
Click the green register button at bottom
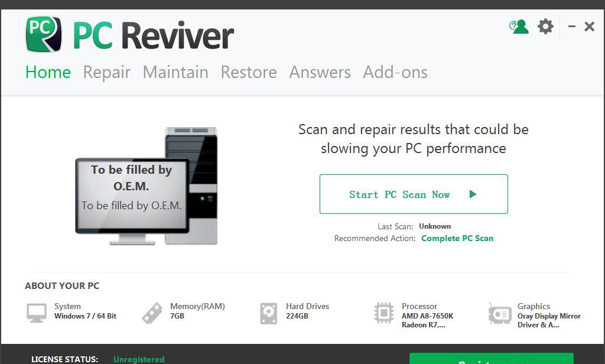pos(492,359)
